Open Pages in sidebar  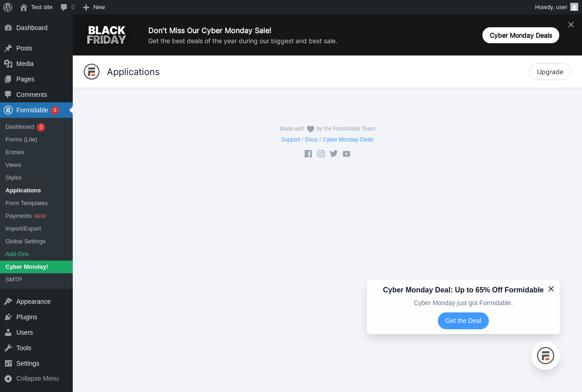tap(36, 79)
